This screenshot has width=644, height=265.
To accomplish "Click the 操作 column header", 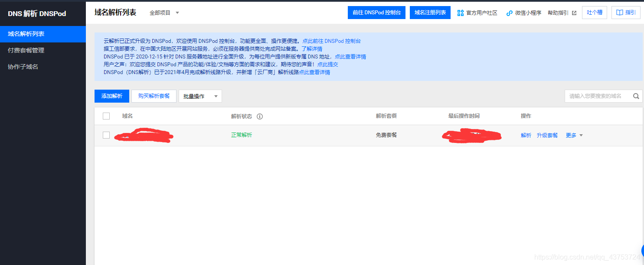I will (x=526, y=116).
